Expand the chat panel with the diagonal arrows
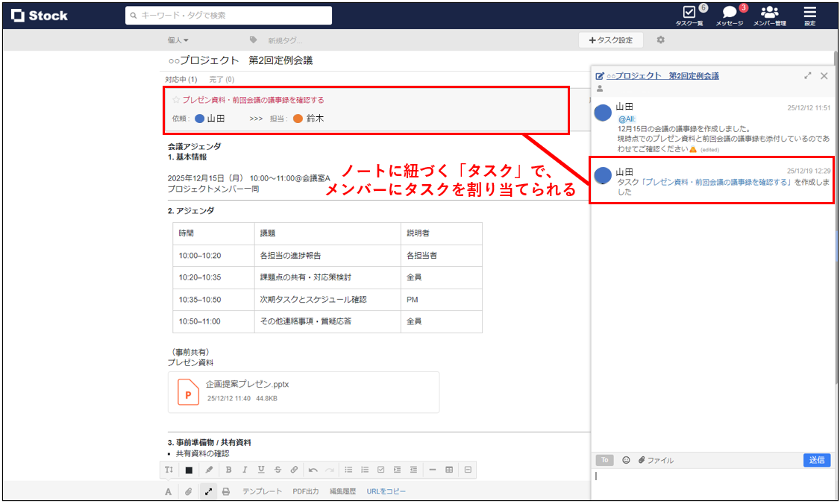The height and width of the screenshot is (504, 840). coord(808,75)
